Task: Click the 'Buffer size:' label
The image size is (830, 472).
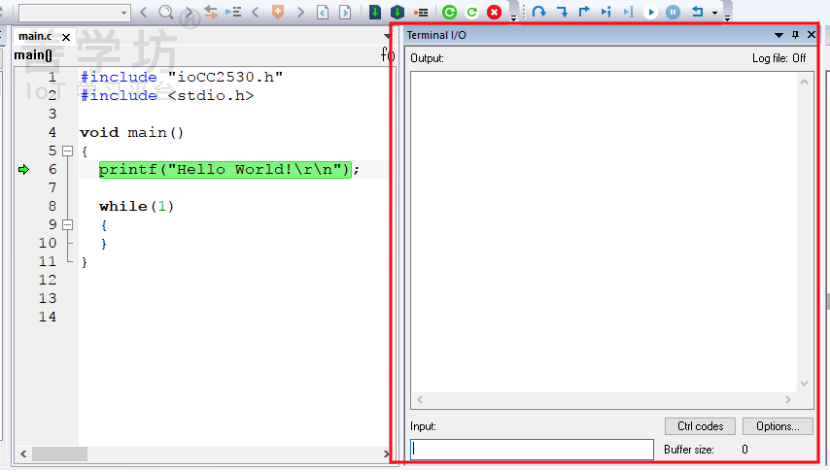Action: 689,449
